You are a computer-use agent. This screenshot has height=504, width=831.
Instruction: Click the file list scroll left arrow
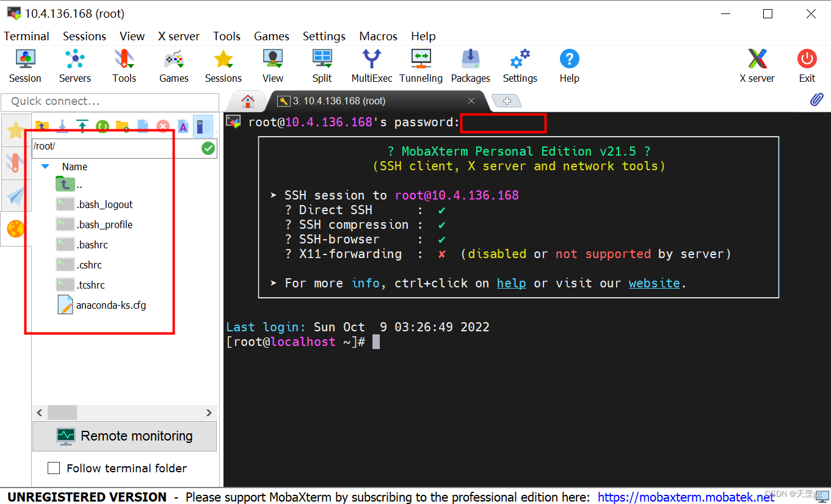click(40, 412)
